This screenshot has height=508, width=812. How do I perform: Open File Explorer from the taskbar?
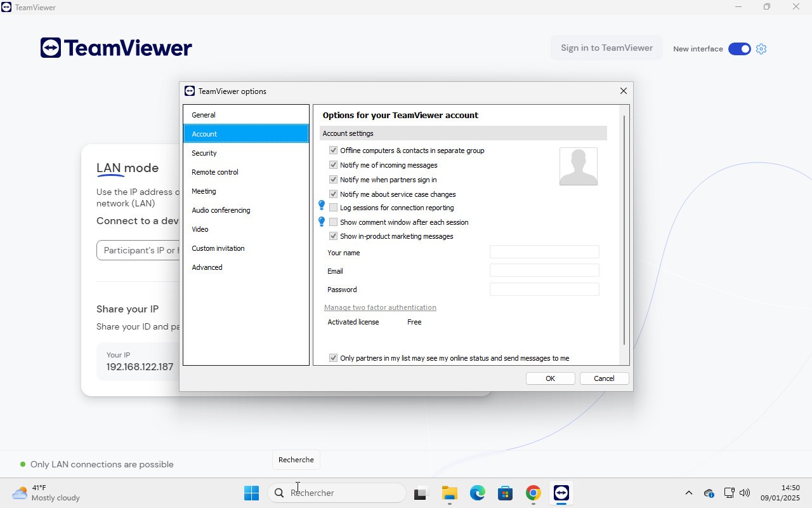[449, 493]
